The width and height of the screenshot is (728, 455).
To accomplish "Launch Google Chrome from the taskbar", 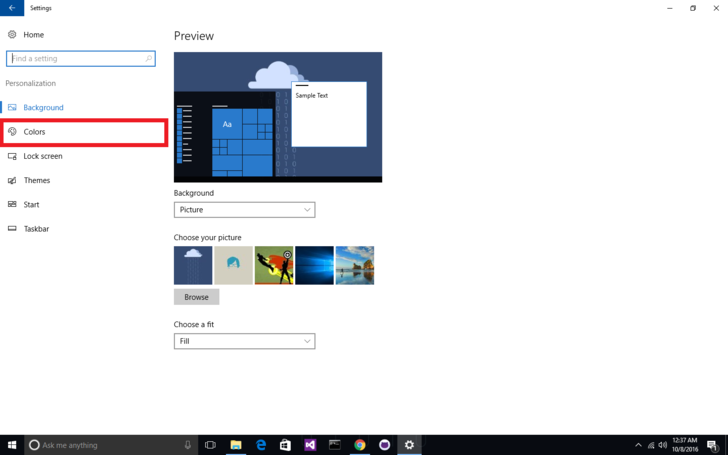I will (360, 445).
